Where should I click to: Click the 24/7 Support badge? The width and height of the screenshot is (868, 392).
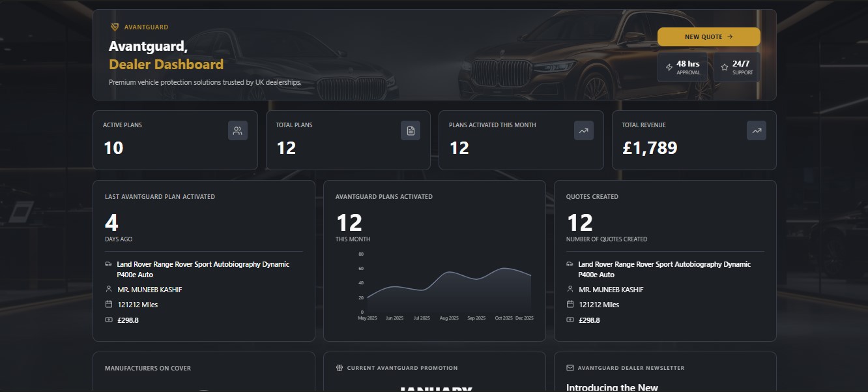pyautogui.click(x=737, y=67)
